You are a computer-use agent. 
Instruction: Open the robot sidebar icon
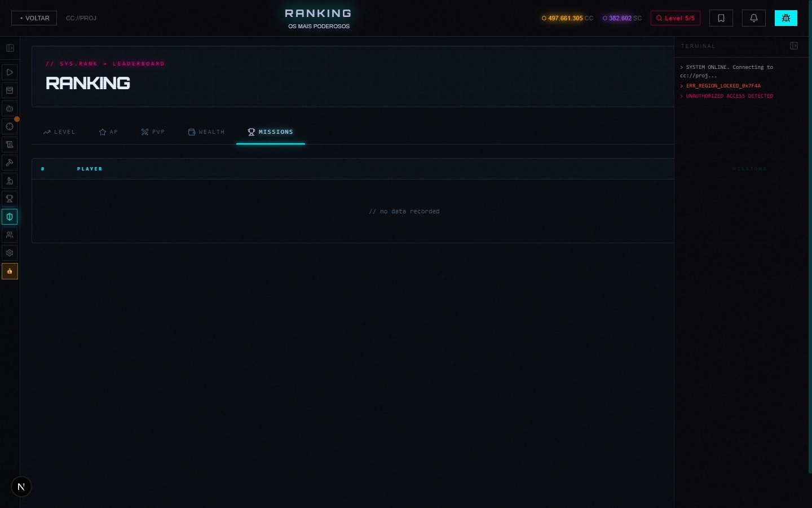click(x=10, y=108)
